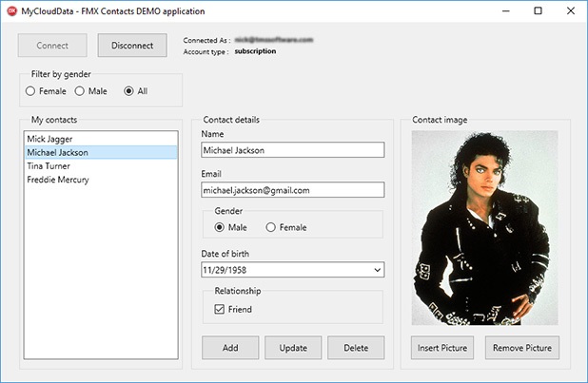Screen dimensions: 588x383
Task: Insert a picture for the contact
Action: (x=442, y=348)
